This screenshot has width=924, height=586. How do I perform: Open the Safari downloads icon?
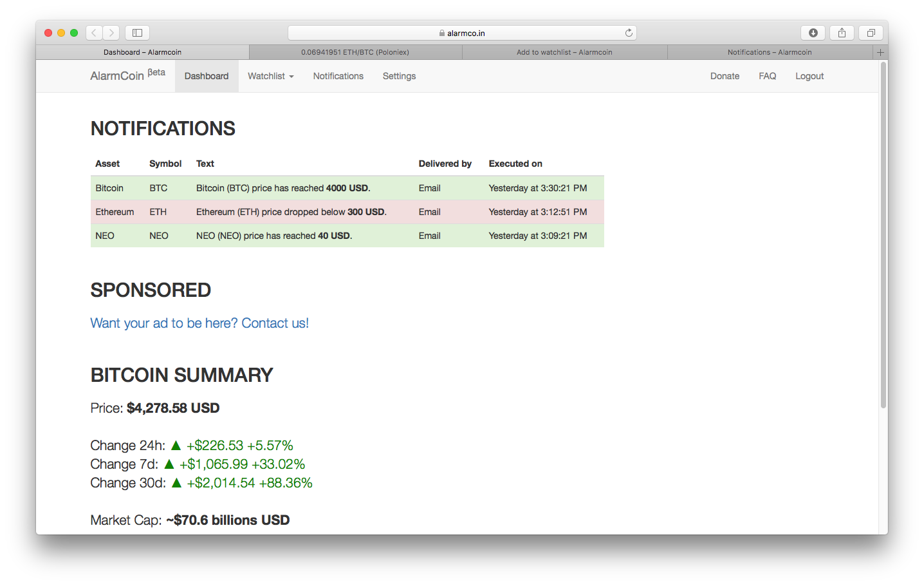pos(813,33)
